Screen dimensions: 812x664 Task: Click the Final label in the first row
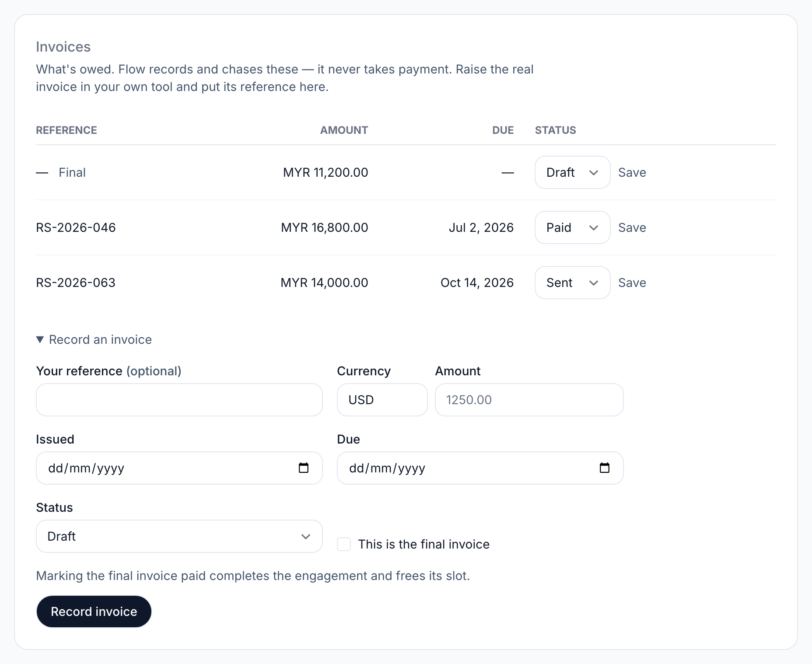coord(72,172)
